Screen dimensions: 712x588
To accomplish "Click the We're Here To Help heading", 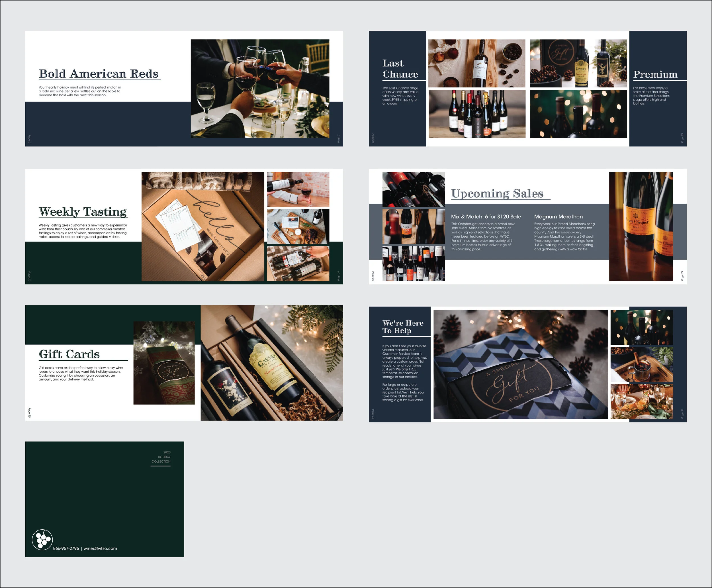I will (x=402, y=327).
